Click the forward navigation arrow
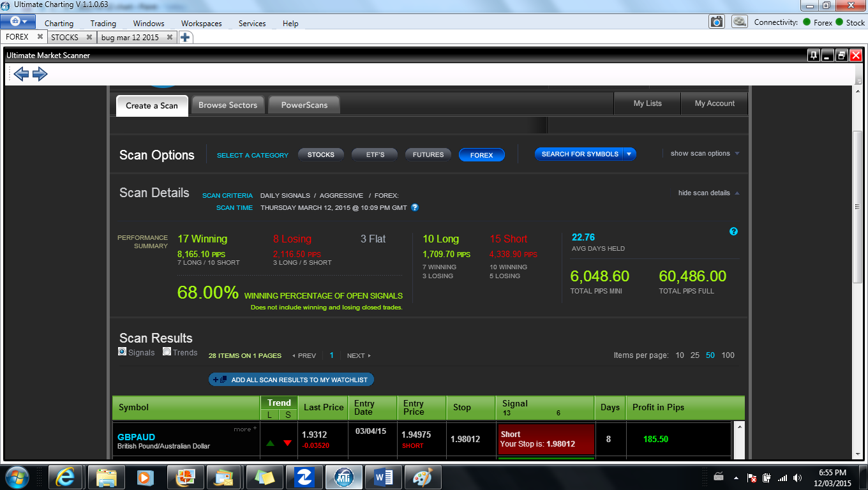 pos(40,74)
